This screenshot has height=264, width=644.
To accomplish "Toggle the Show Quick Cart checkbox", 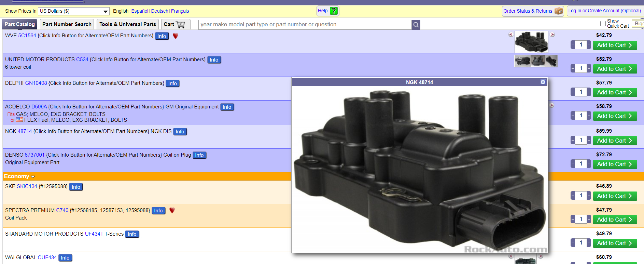I will point(603,24).
